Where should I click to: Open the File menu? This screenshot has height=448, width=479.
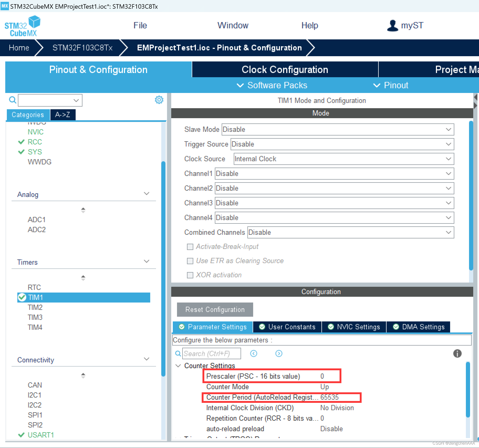(140, 25)
